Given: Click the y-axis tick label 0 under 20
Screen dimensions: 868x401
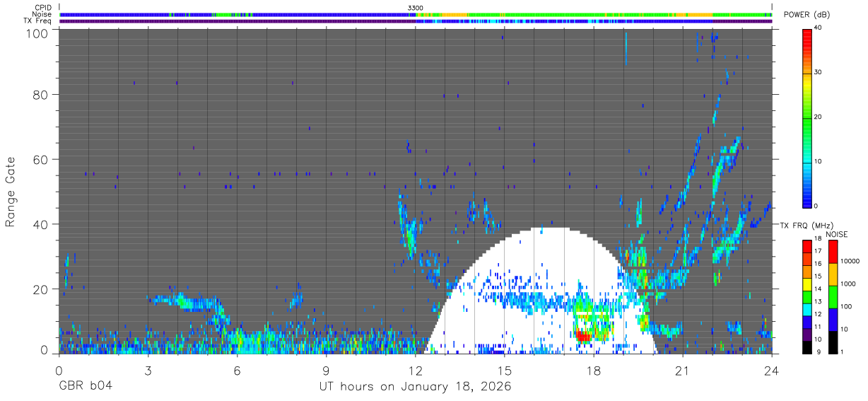Looking at the screenshot, I should point(44,349).
